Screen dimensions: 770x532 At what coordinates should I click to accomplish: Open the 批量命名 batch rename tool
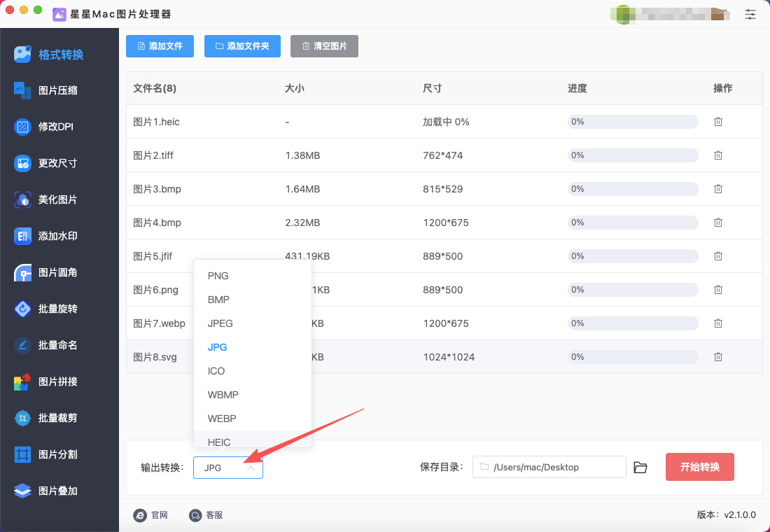coord(45,345)
